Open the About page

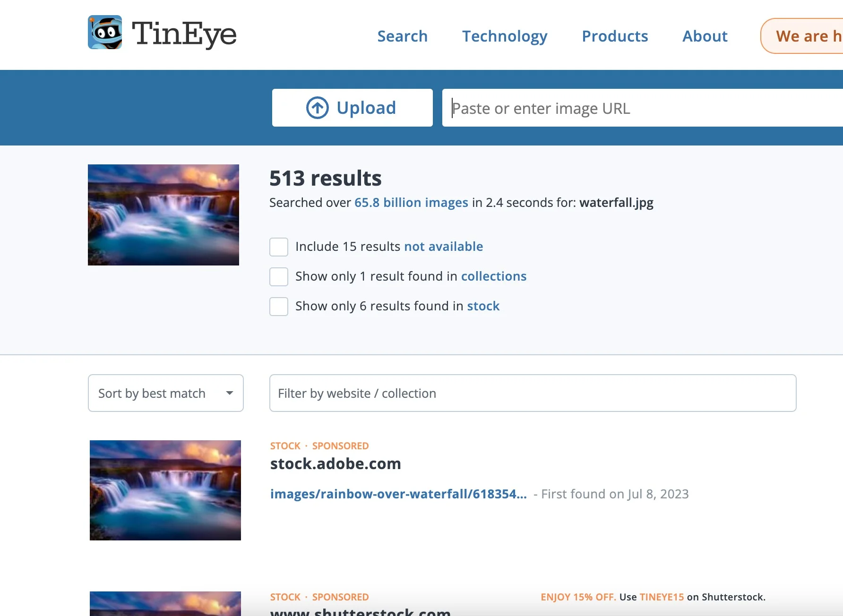pyautogui.click(x=705, y=36)
